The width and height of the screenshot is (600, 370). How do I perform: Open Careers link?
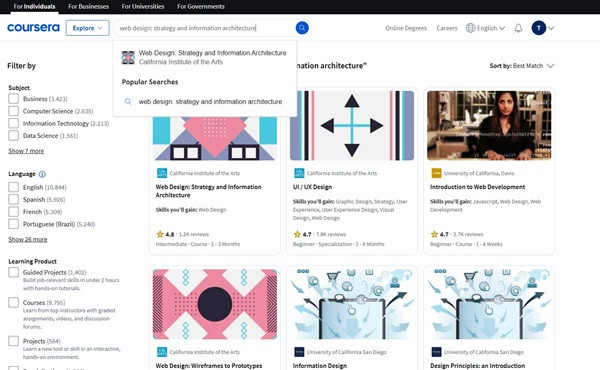tap(447, 28)
